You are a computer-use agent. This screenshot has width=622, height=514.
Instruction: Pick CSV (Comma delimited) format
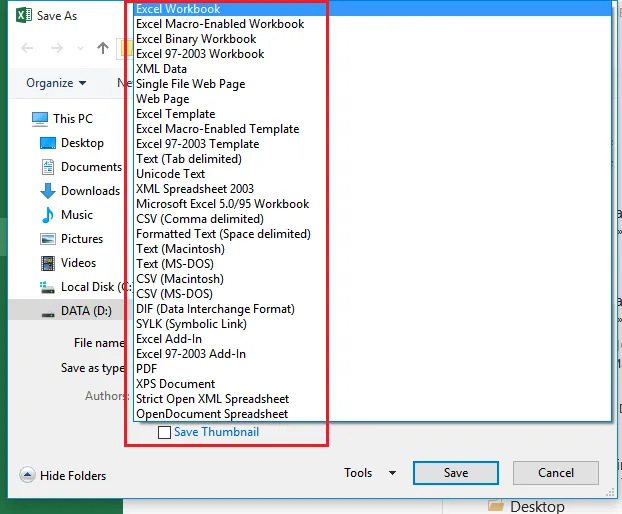[372, 219]
